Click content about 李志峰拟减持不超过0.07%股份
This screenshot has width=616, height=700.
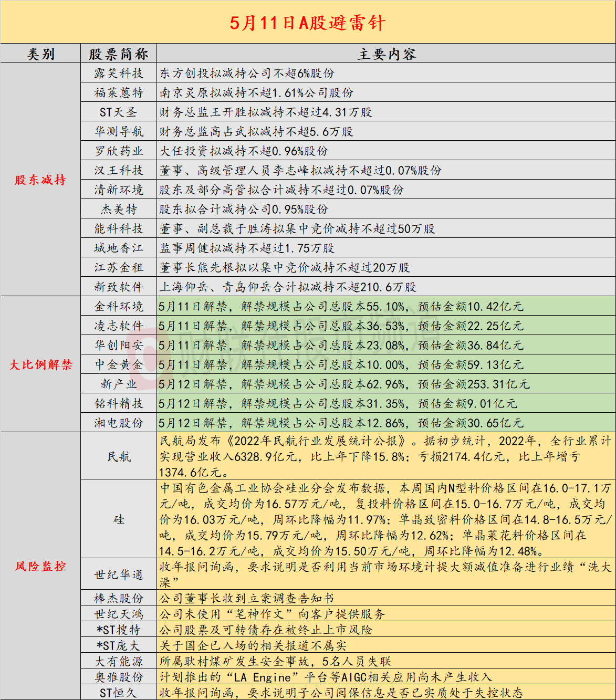click(x=300, y=170)
